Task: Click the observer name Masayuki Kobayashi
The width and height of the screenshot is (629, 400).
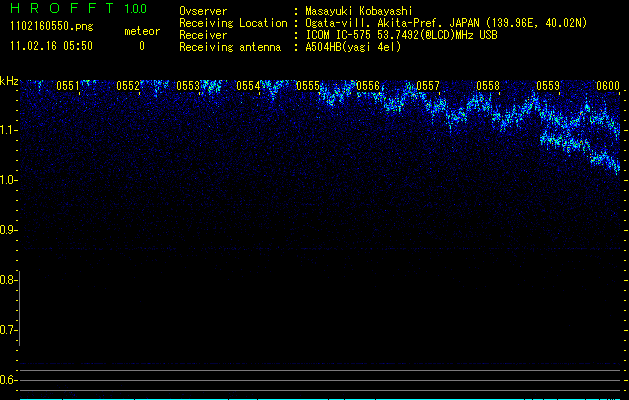Action: (x=359, y=11)
